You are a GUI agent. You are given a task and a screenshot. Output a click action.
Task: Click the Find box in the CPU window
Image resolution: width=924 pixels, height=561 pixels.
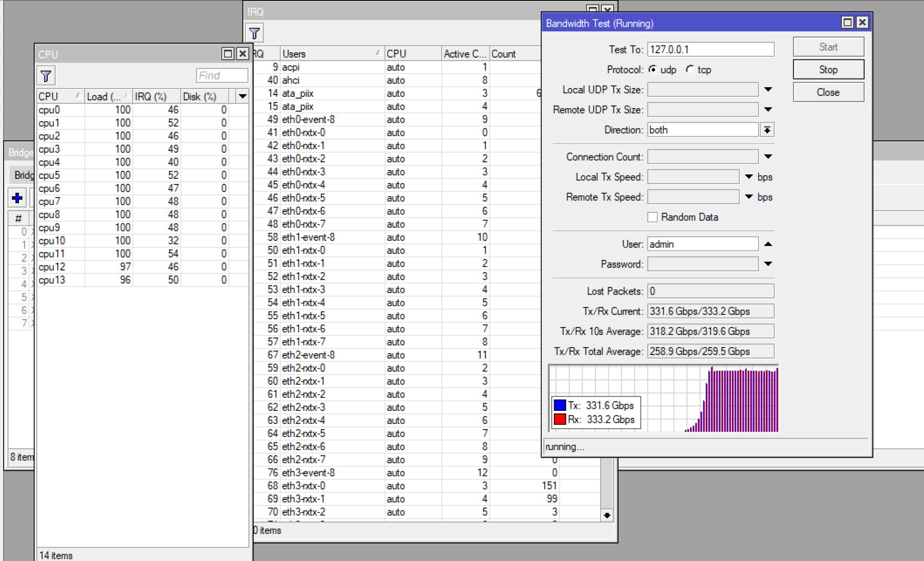(222, 75)
